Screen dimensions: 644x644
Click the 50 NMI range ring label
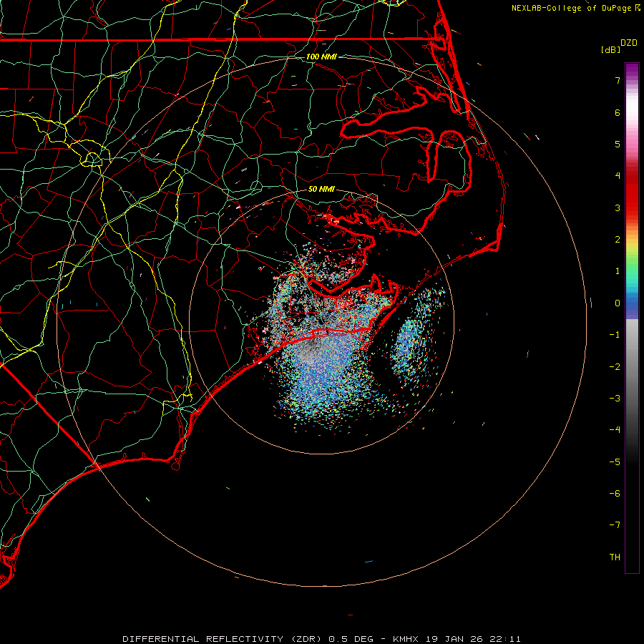click(x=321, y=189)
